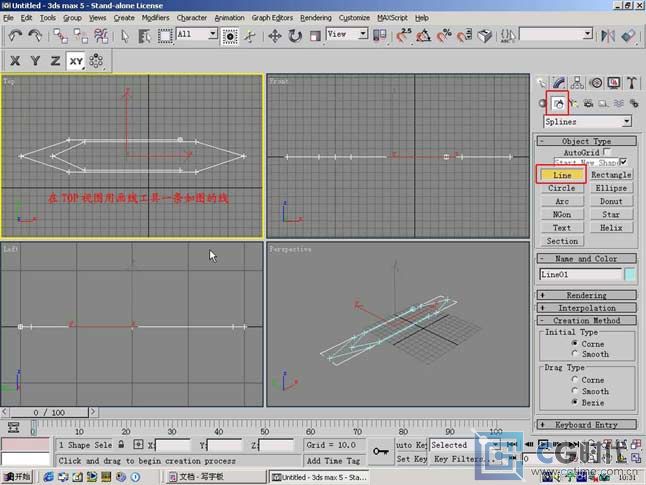This screenshot has width=646, height=485.
Task: Click the Section shape button
Action: [x=562, y=241]
